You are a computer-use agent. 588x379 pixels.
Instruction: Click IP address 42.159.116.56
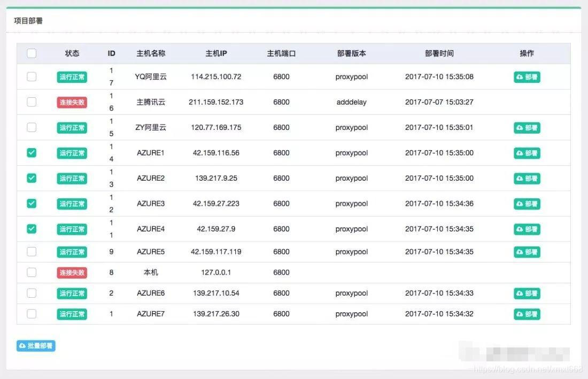point(216,153)
